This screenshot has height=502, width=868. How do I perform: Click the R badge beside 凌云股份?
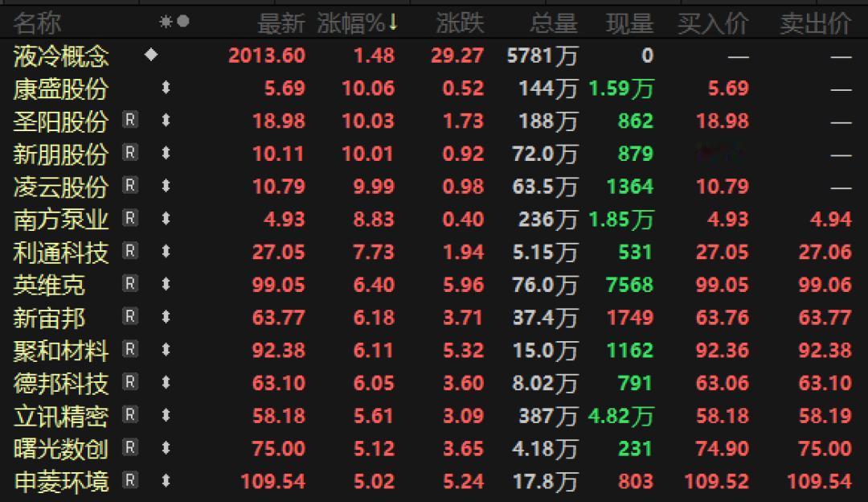[130, 185]
